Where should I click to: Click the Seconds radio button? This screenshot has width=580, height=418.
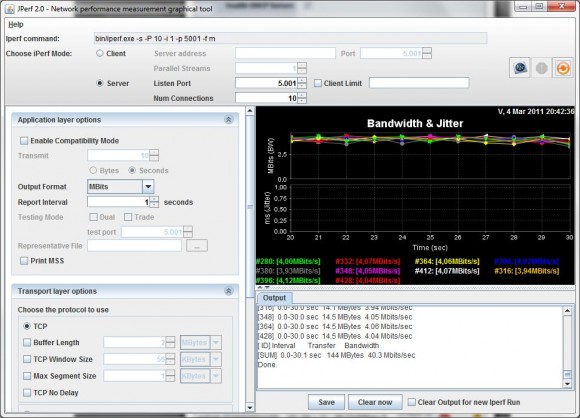[132, 170]
